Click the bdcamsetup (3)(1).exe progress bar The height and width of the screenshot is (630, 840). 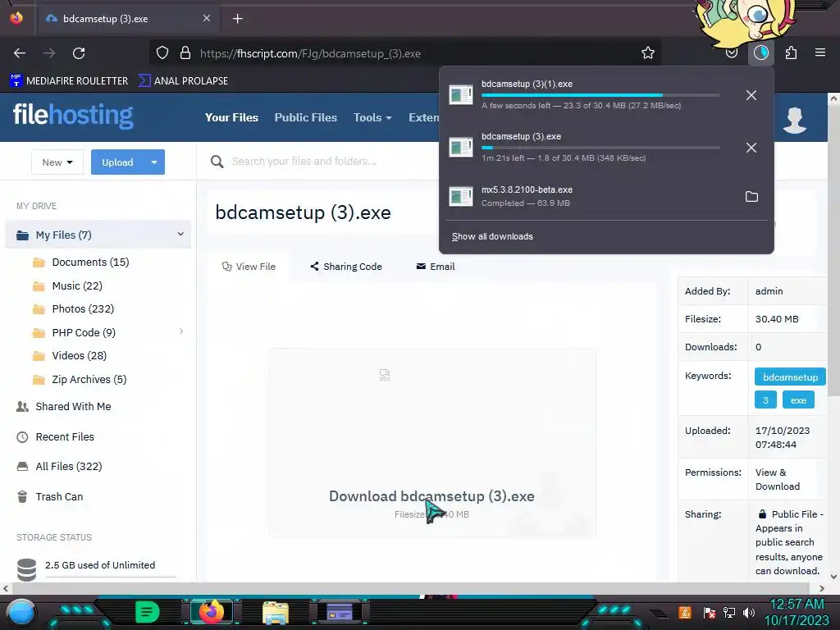point(600,95)
